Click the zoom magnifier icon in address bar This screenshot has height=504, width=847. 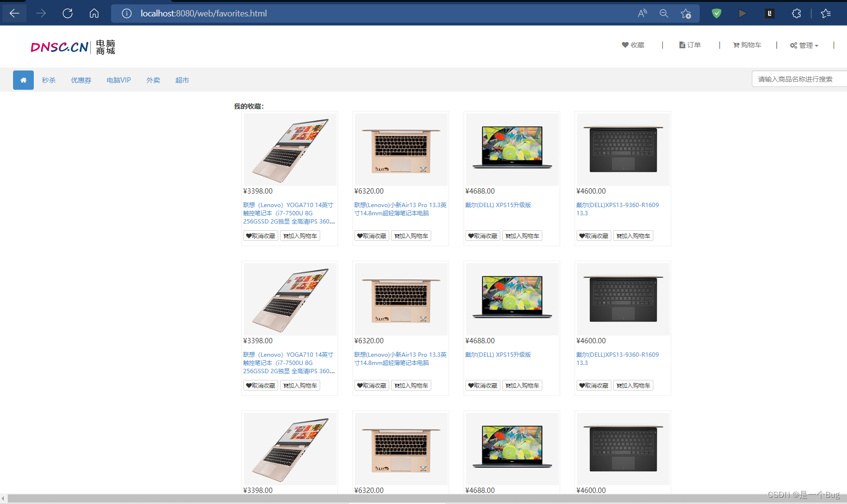[x=664, y=14]
